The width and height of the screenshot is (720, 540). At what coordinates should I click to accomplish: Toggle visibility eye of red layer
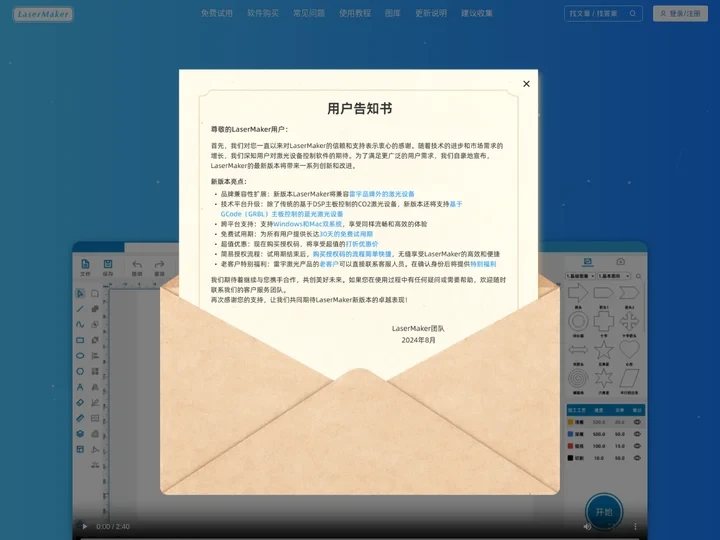637,446
